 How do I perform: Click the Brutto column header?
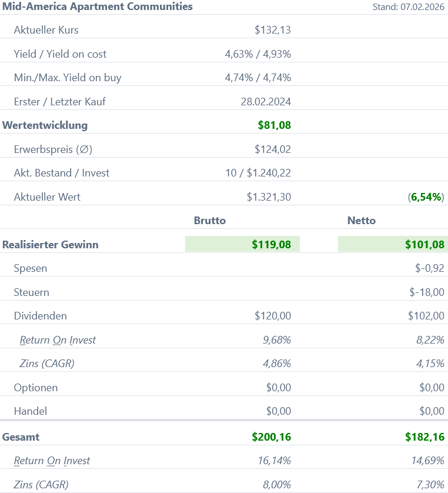tap(210, 221)
